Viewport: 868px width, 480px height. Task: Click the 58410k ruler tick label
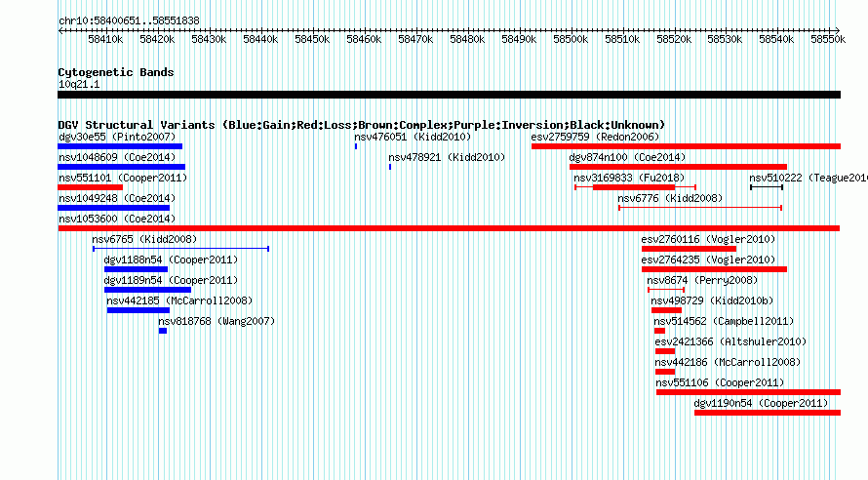pyautogui.click(x=105, y=39)
